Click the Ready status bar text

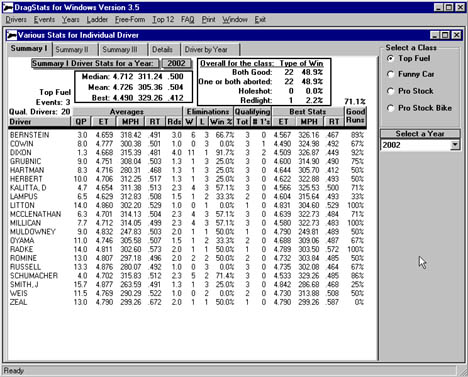tap(14, 371)
